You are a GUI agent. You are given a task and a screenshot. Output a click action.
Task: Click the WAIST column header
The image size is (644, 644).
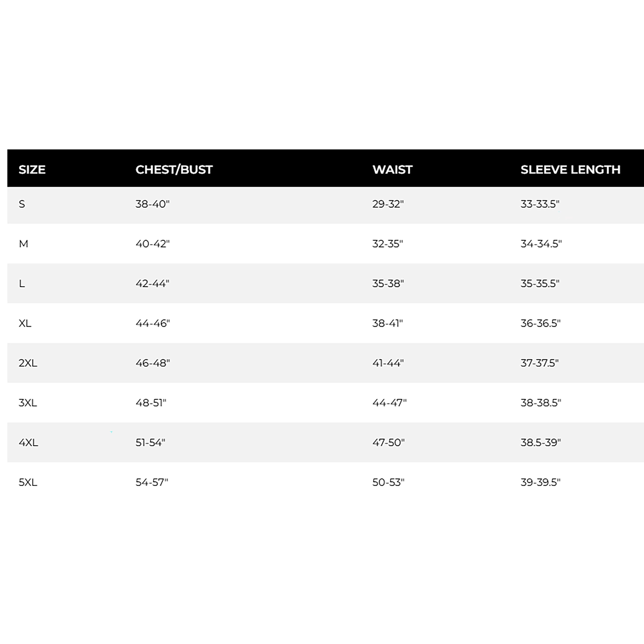392,170
